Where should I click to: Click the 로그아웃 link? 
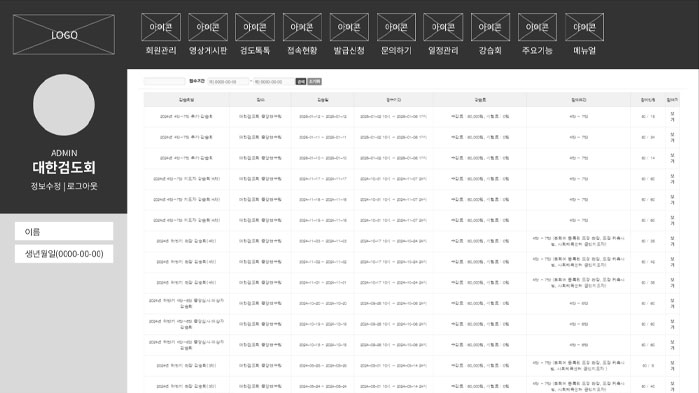click(82, 186)
